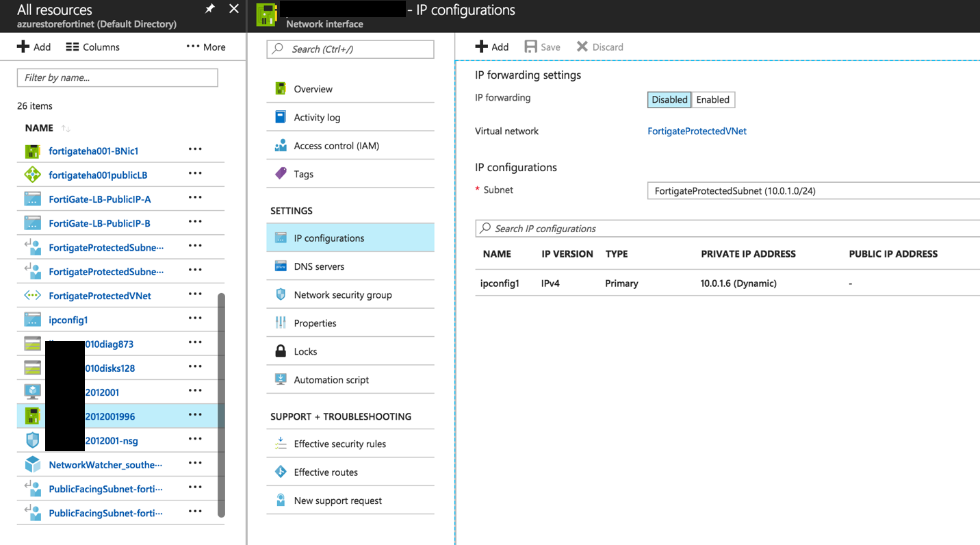The image size is (980, 545).
Task: Click the NetworkWatcher_southe cube icon
Action: (x=33, y=464)
